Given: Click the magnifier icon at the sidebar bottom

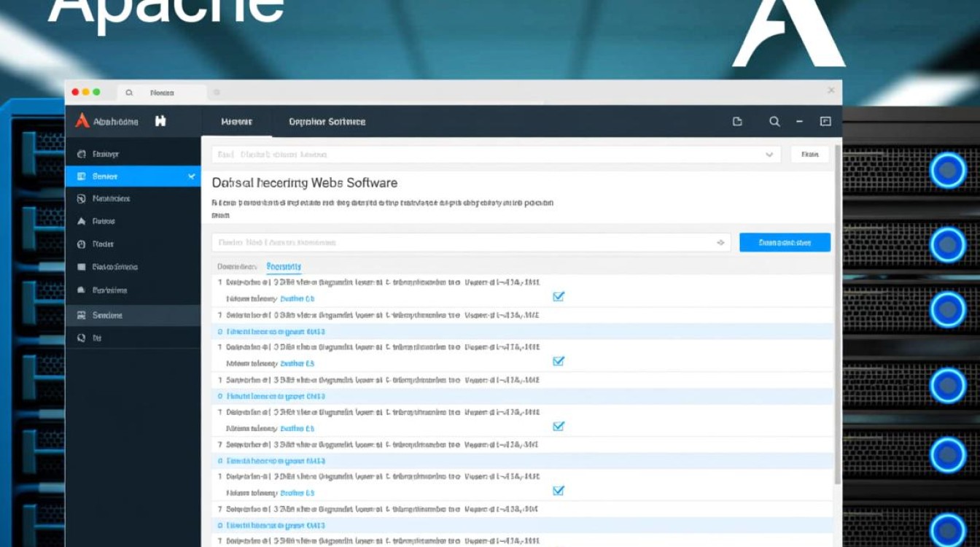Looking at the screenshot, I should (x=81, y=338).
